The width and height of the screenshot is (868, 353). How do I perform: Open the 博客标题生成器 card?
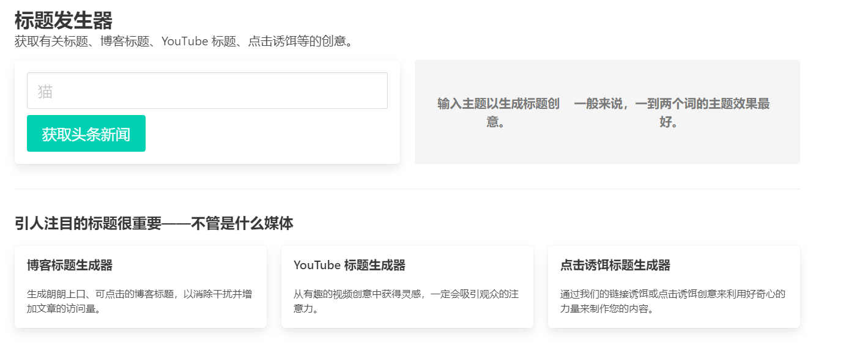click(x=141, y=287)
